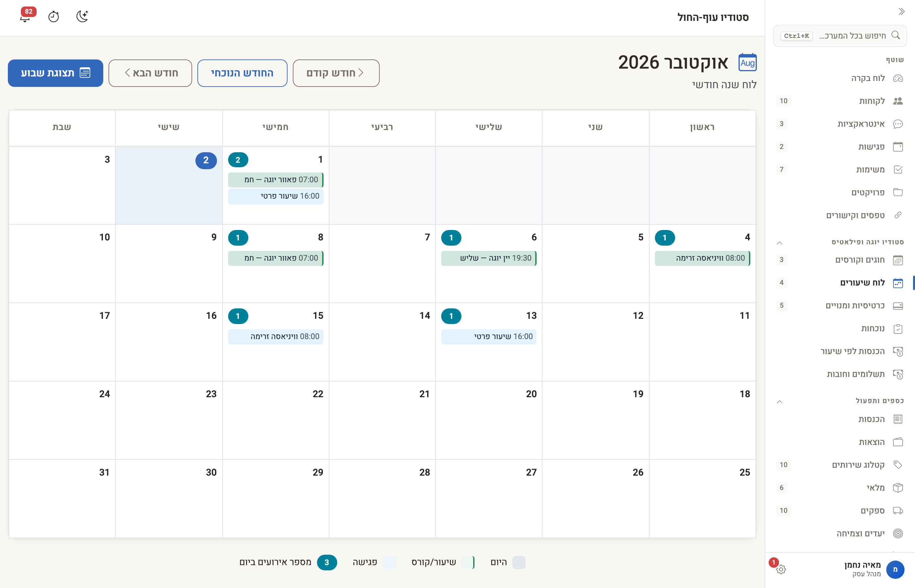
Task: Open פגישות calendar icon in sidebar
Action: (x=898, y=147)
